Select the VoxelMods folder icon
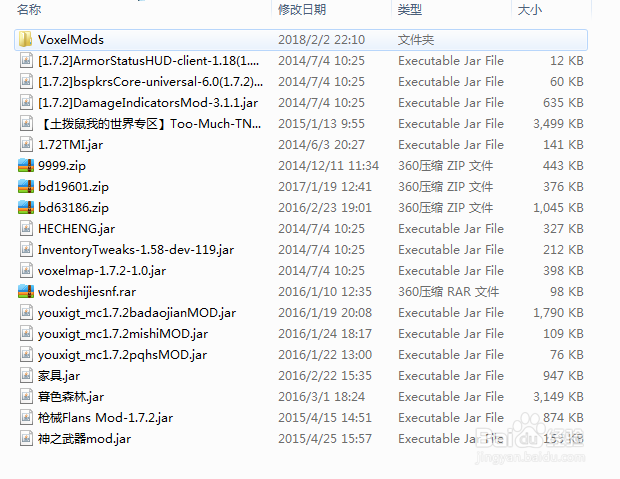620x479 pixels. coord(26,40)
